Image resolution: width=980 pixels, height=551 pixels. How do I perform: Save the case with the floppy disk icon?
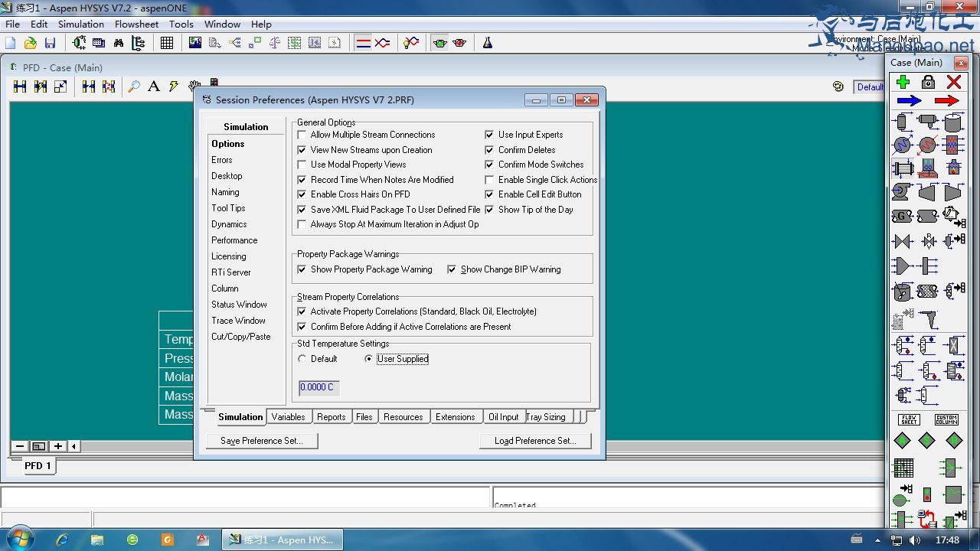click(50, 43)
